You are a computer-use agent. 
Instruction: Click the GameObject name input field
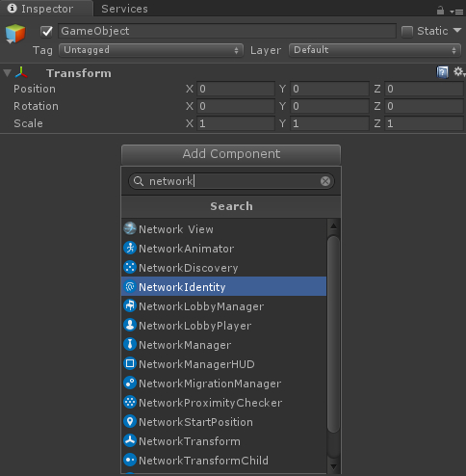pos(227,31)
